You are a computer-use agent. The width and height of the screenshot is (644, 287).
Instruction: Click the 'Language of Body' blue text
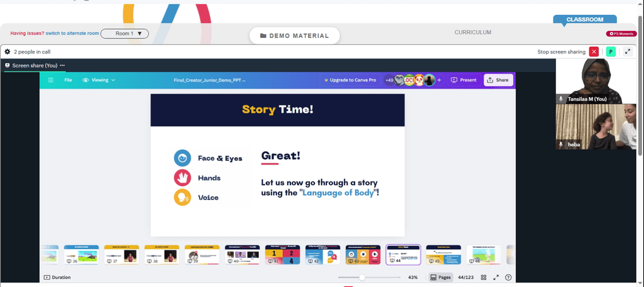pos(339,192)
